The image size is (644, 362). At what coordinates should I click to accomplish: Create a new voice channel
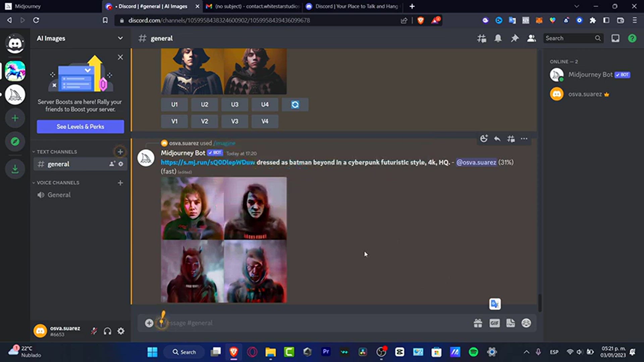pyautogui.click(x=120, y=183)
